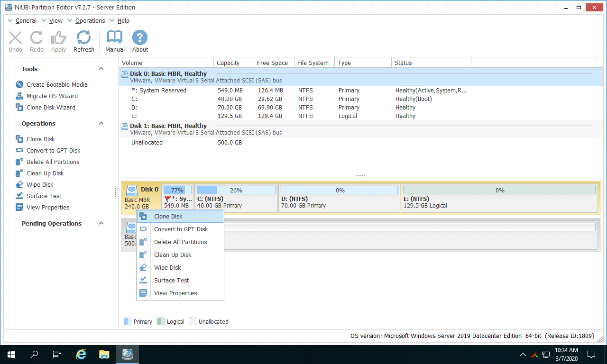Select Wipe Disk in Operations sidebar
Viewport: 607px width, 364px height.
click(40, 184)
